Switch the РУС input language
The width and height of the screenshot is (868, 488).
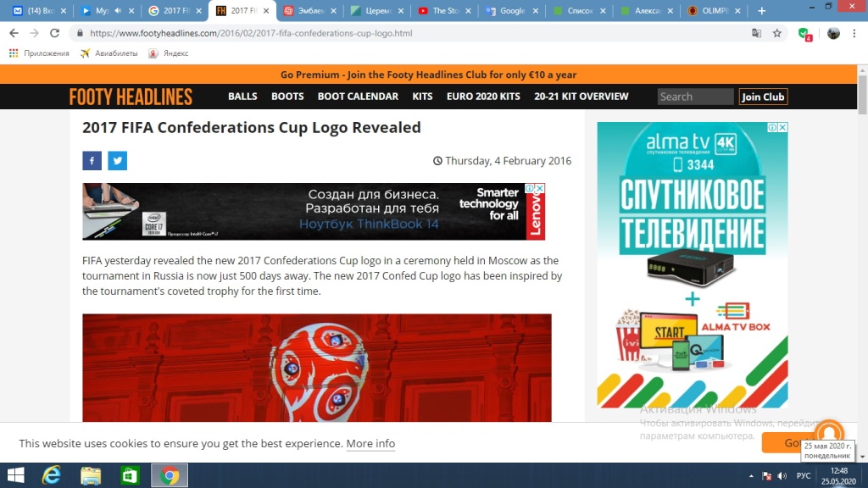click(804, 476)
